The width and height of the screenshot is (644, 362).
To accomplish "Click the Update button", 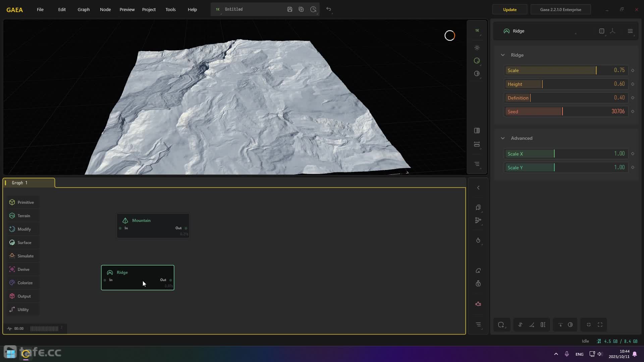I will point(509,9).
